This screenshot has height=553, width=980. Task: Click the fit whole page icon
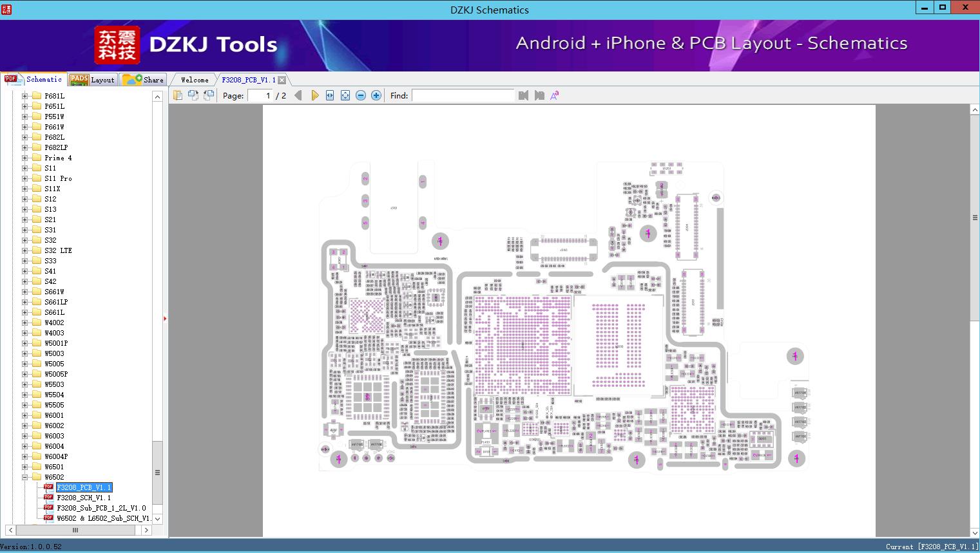tap(345, 95)
